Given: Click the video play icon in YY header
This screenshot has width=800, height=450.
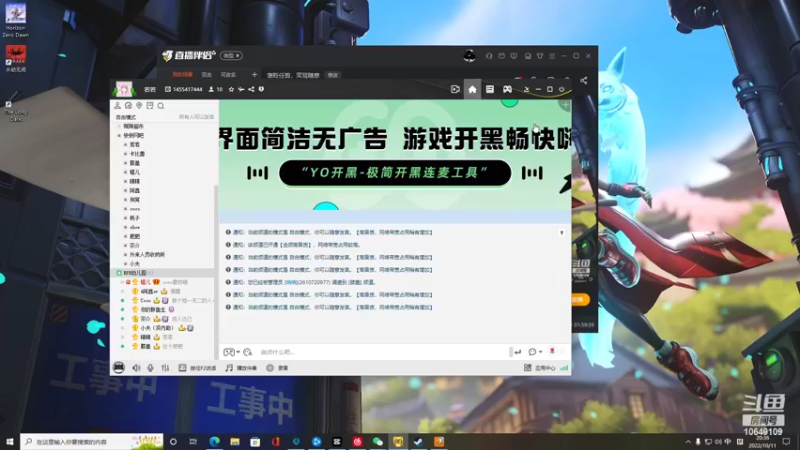Looking at the screenshot, I should [455, 89].
